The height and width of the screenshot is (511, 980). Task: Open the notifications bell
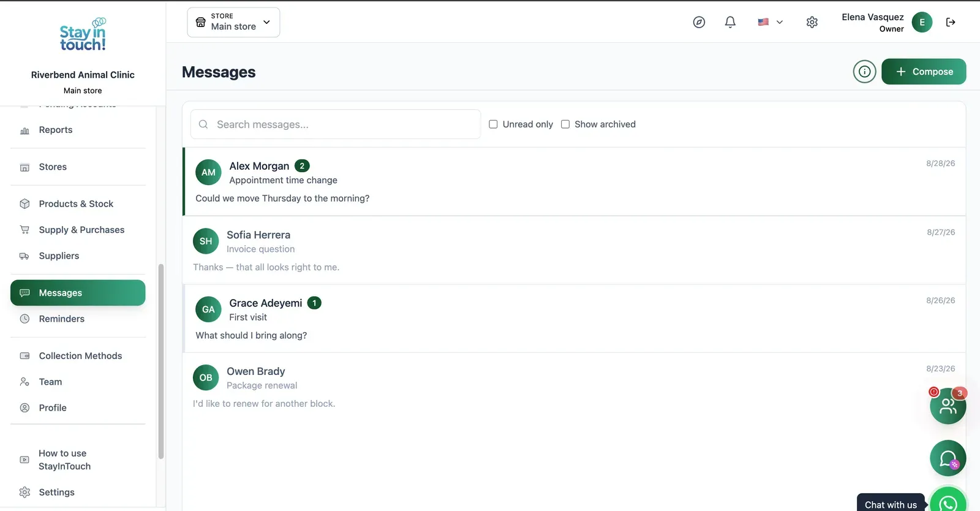[x=730, y=22]
